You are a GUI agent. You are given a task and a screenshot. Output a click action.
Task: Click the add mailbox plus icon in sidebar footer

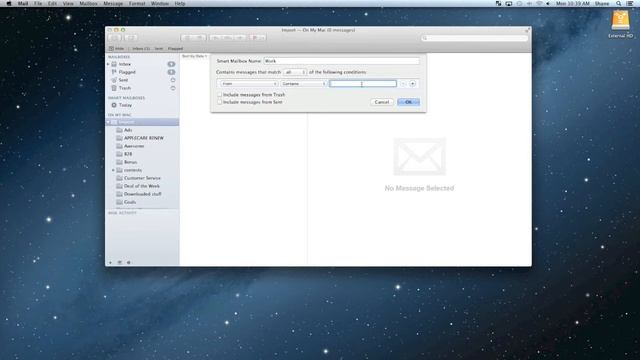coord(111,262)
